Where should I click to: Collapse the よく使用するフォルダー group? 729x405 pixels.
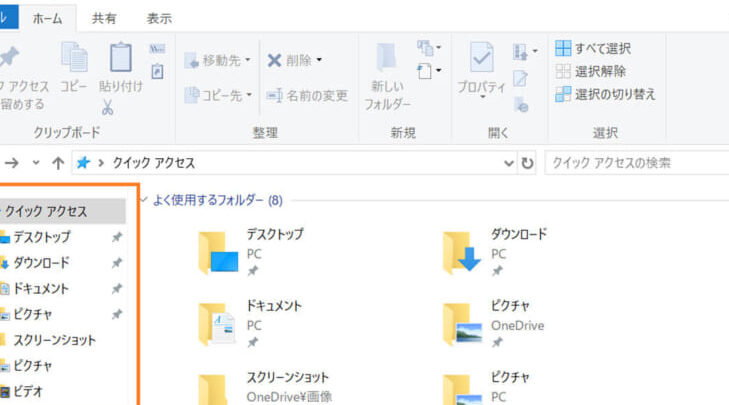(145, 200)
